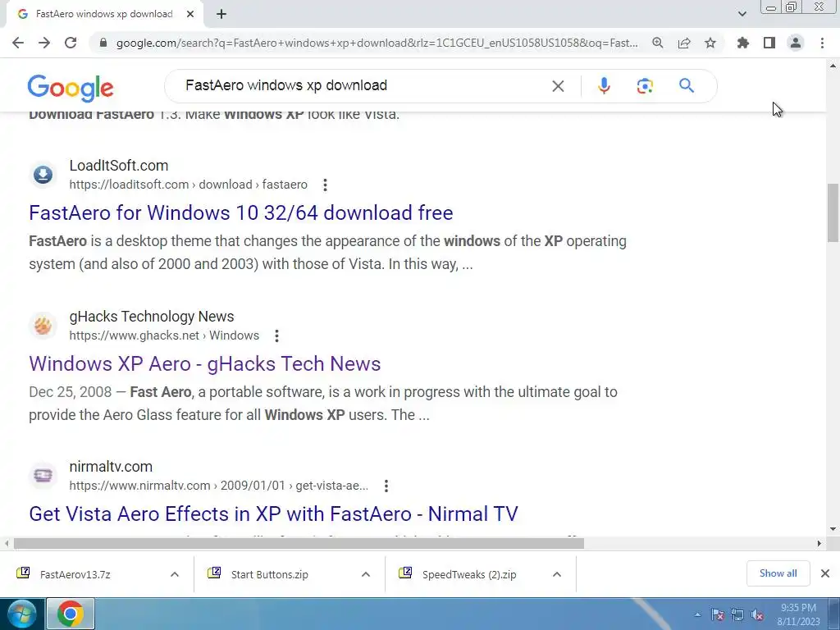Open a new tab with the plus button
840x630 pixels.
pos(221,14)
